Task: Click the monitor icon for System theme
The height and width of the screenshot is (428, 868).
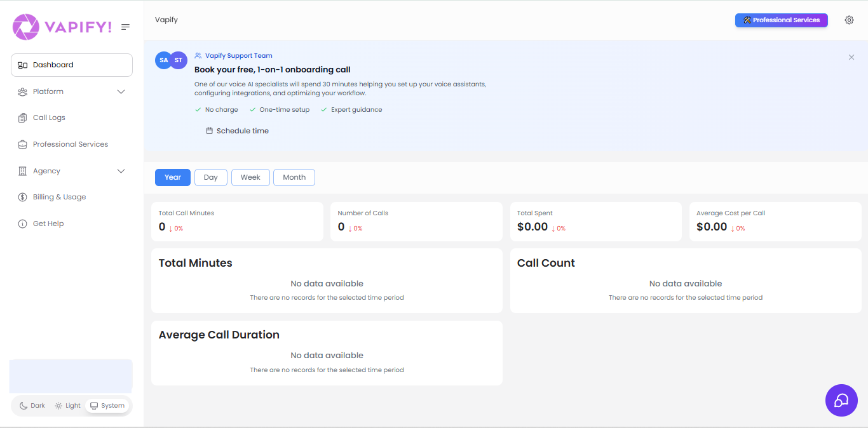Action: coord(94,406)
